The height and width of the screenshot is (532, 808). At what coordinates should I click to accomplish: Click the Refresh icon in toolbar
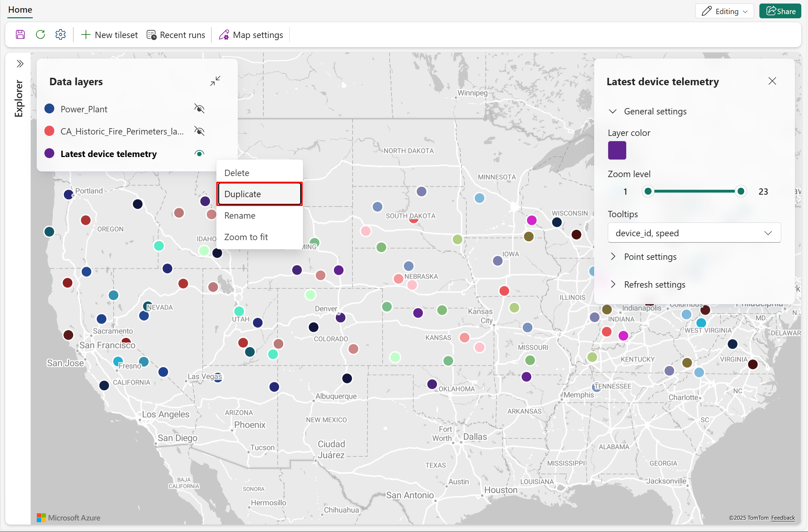(x=41, y=35)
